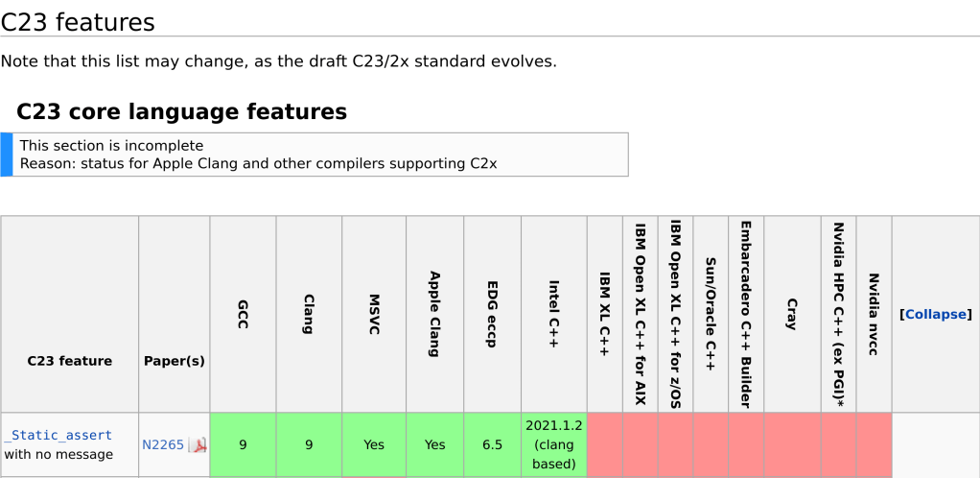
Task: Click the MSVC Yes cell
Action: point(374,444)
